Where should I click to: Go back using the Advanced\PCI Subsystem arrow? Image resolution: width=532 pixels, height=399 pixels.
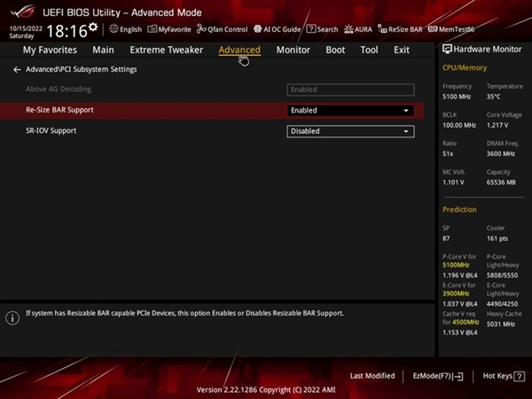pyautogui.click(x=17, y=69)
